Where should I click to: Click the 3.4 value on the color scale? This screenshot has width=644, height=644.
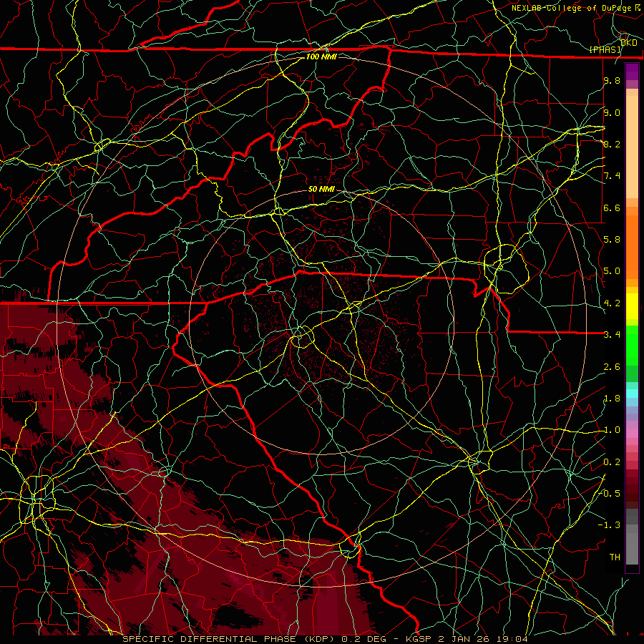pyautogui.click(x=612, y=335)
